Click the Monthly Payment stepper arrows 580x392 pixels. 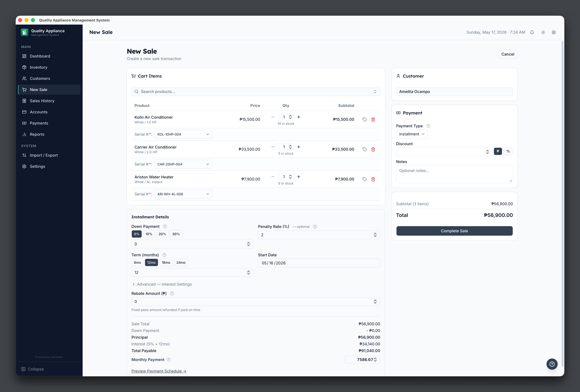[375, 359]
